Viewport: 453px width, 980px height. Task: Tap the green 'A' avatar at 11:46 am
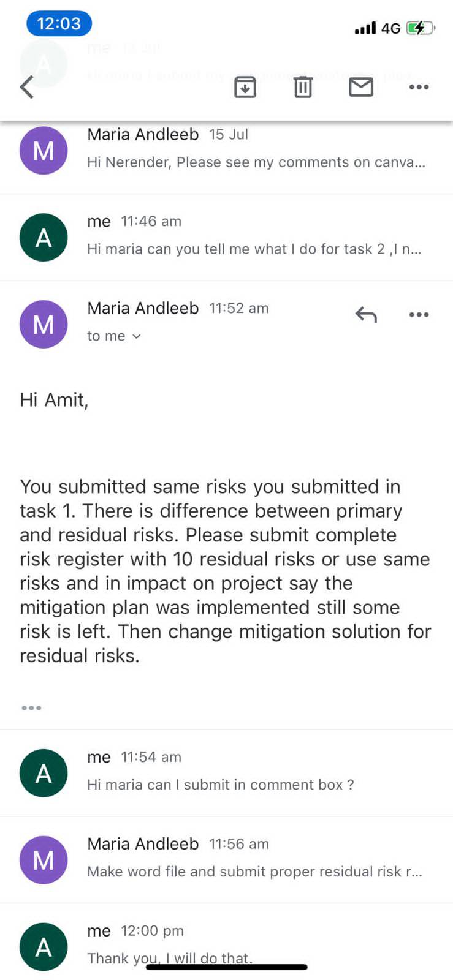[x=44, y=238]
